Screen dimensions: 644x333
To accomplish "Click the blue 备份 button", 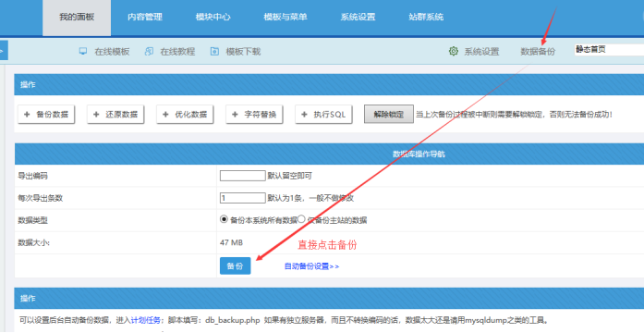I will coord(236,266).
